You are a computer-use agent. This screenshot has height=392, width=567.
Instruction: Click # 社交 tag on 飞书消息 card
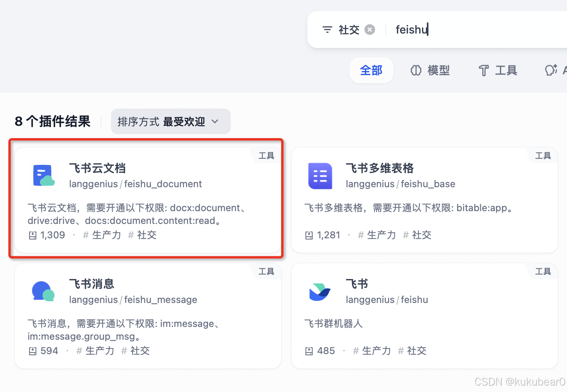(135, 351)
